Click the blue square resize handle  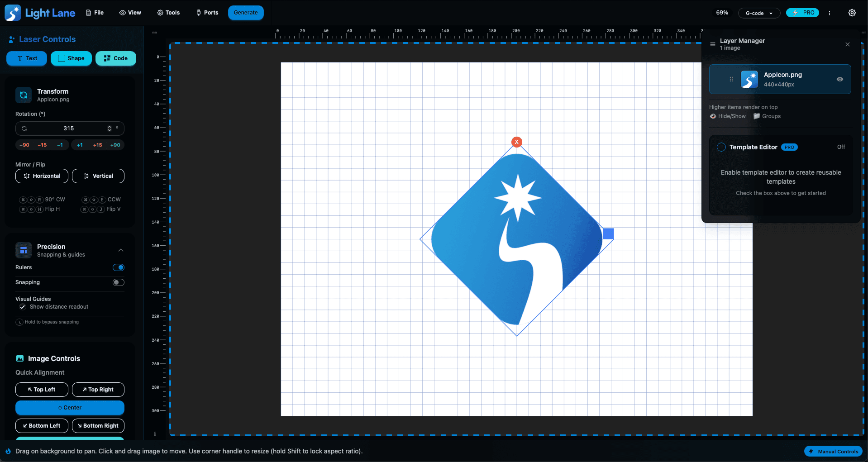click(608, 233)
